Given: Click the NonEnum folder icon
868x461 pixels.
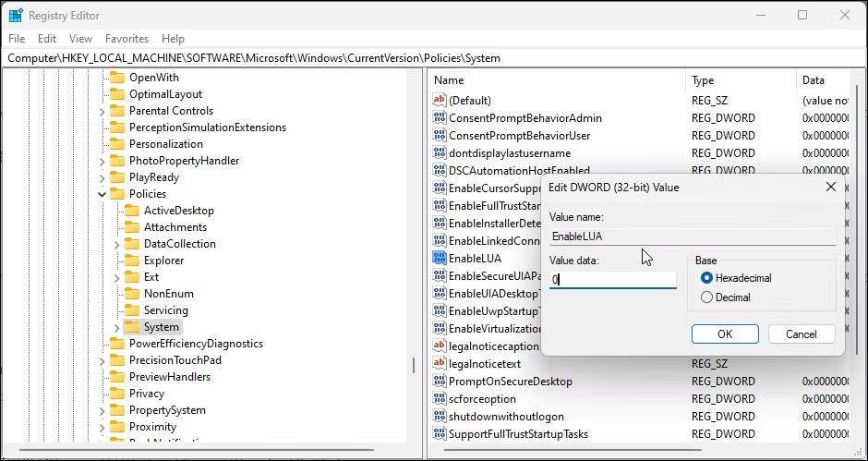Looking at the screenshot, I should [132, 294].
